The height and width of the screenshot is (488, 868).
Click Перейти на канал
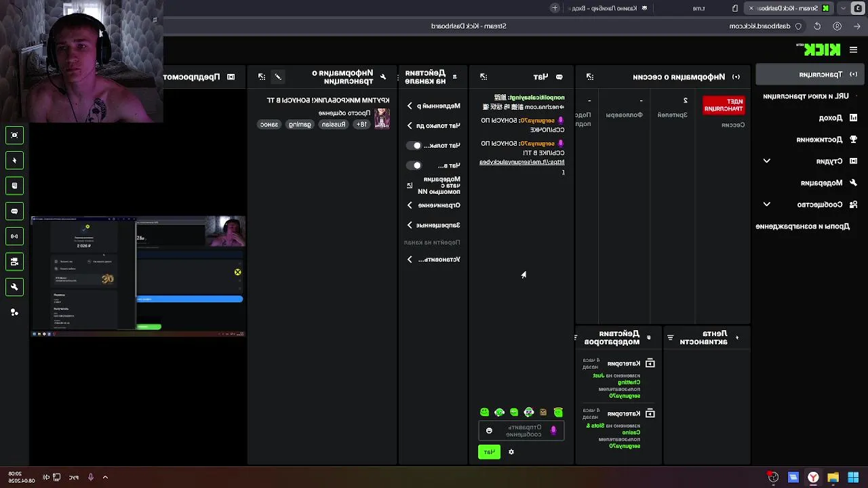[432, 242]
